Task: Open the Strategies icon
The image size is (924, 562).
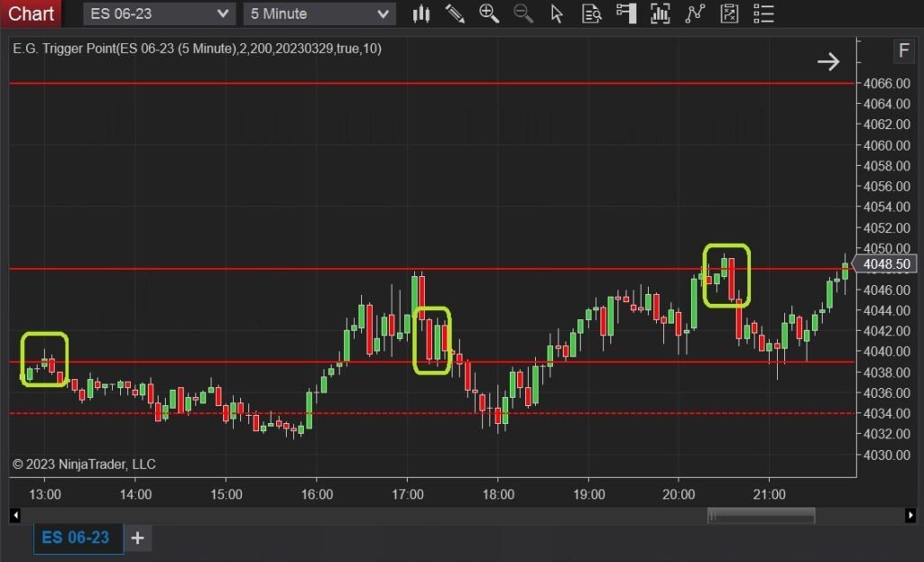Action: (729, 14)
